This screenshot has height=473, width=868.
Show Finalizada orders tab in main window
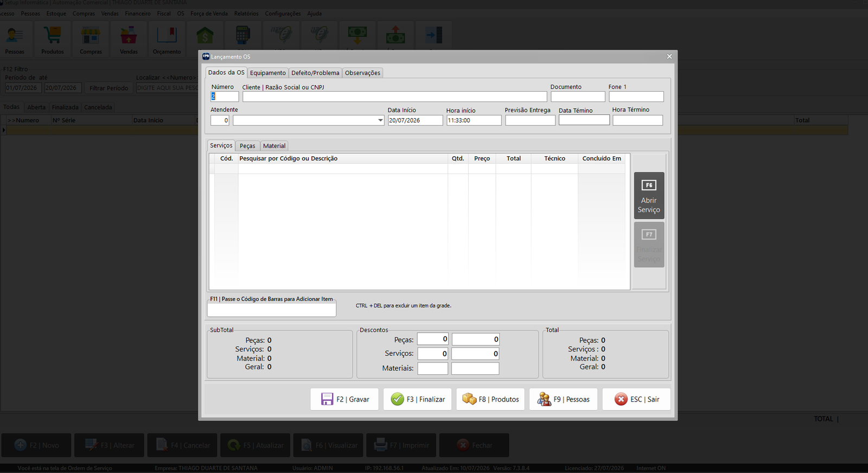pos(65,107)
